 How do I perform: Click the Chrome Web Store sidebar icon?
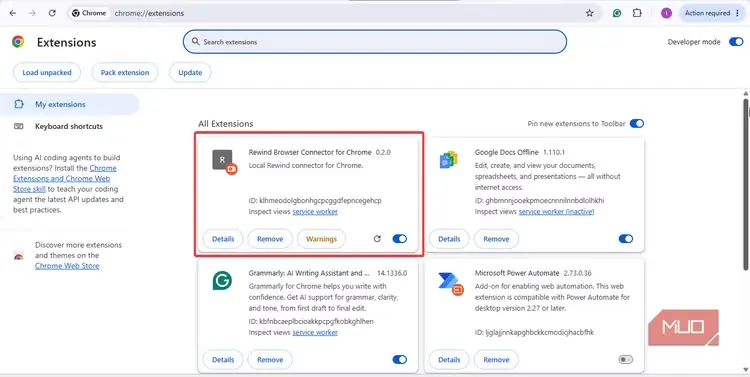click(18, 256)
